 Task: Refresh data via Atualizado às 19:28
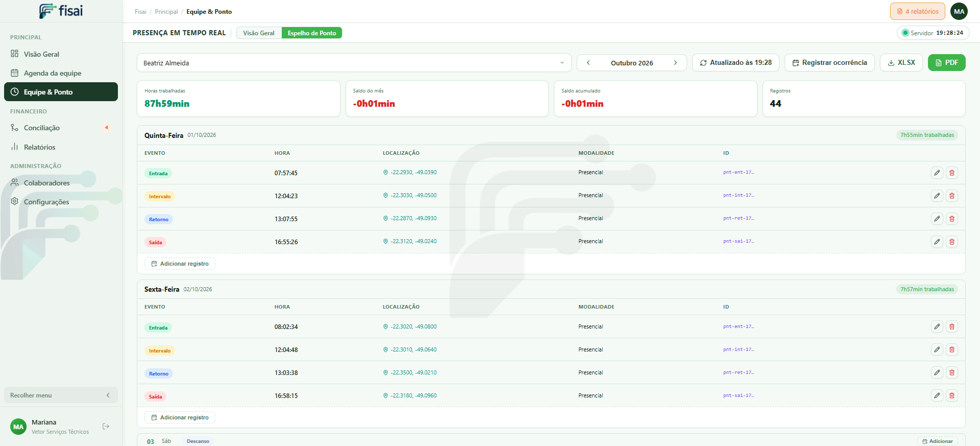(736, 63)
